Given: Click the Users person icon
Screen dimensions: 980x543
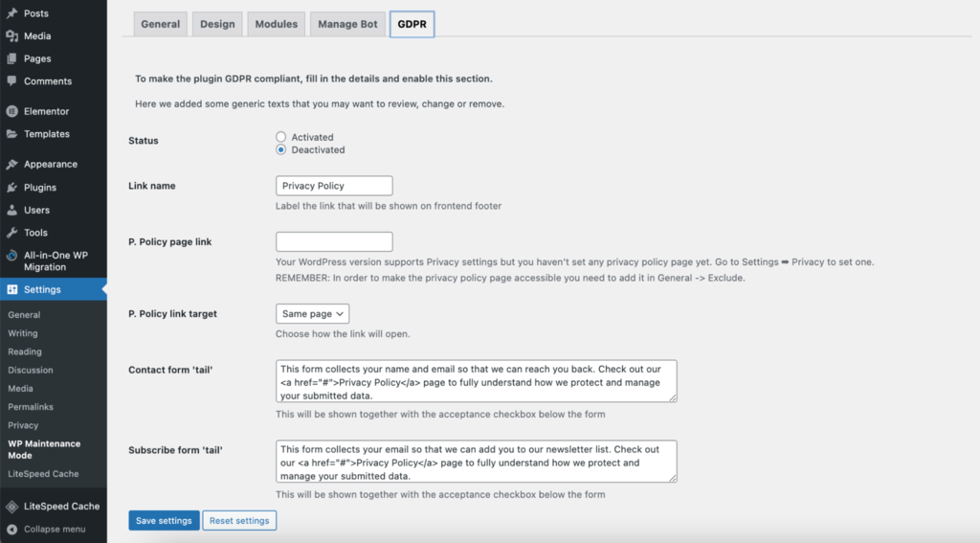Looking at the screenshot, I should pos(11,210).
